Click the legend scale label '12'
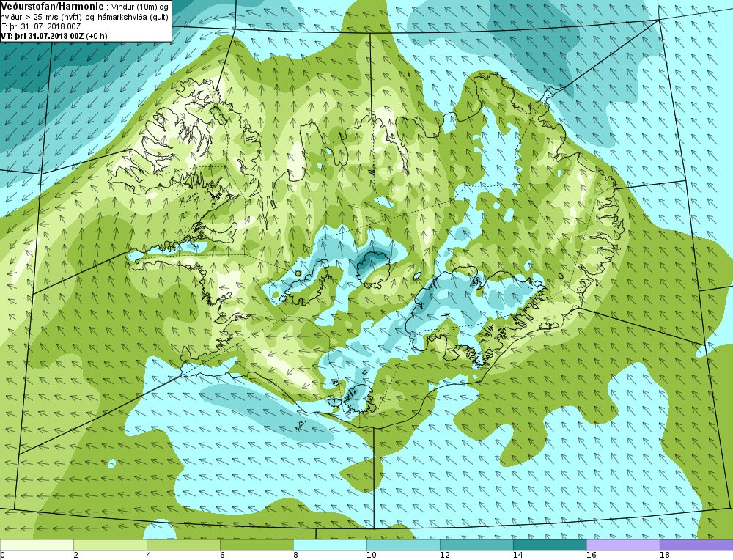The height and width of the screenshot is (560, 733). pos(445,556)
